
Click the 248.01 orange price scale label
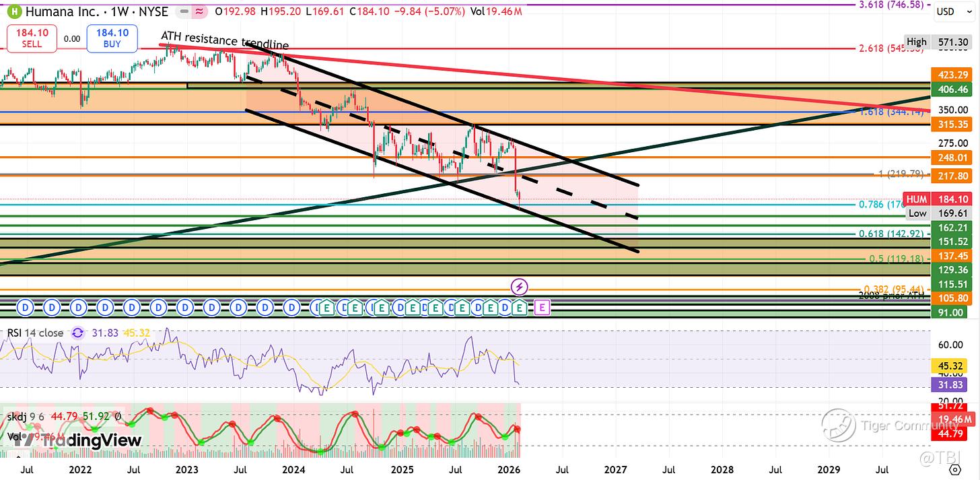[952, 158]
